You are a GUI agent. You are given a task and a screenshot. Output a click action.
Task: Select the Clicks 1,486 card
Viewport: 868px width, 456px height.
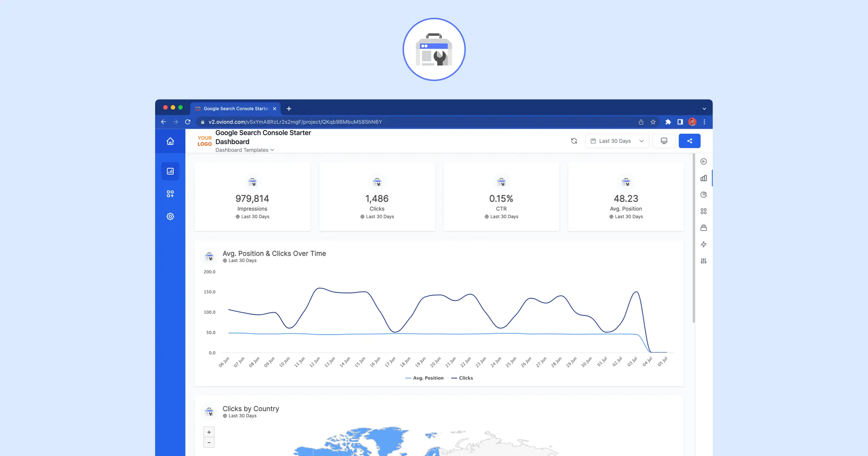point(377,197)
